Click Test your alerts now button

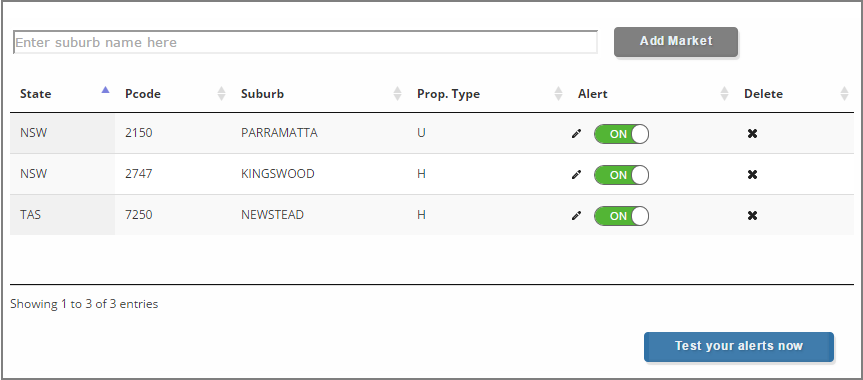click(x=739, y=346)
